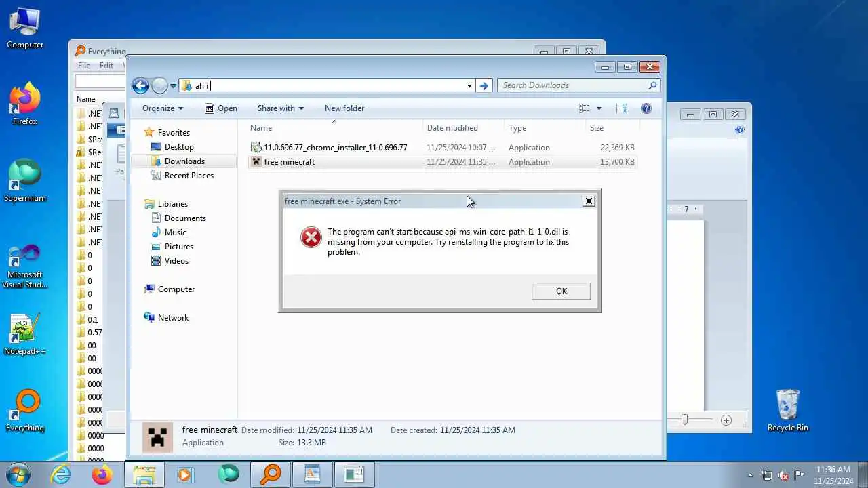Click the free minecraft creeper file icon
This screenshot has width=868, height=488.
(256, 161)
